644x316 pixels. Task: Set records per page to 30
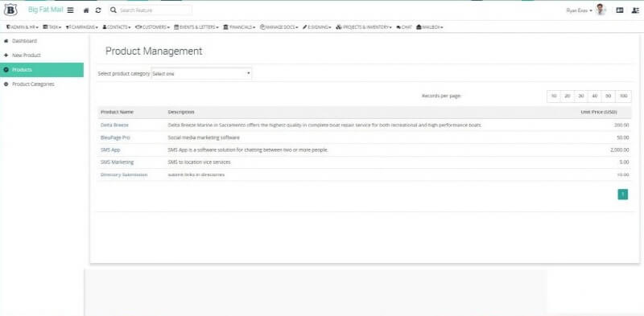click(x=580, y=96)
